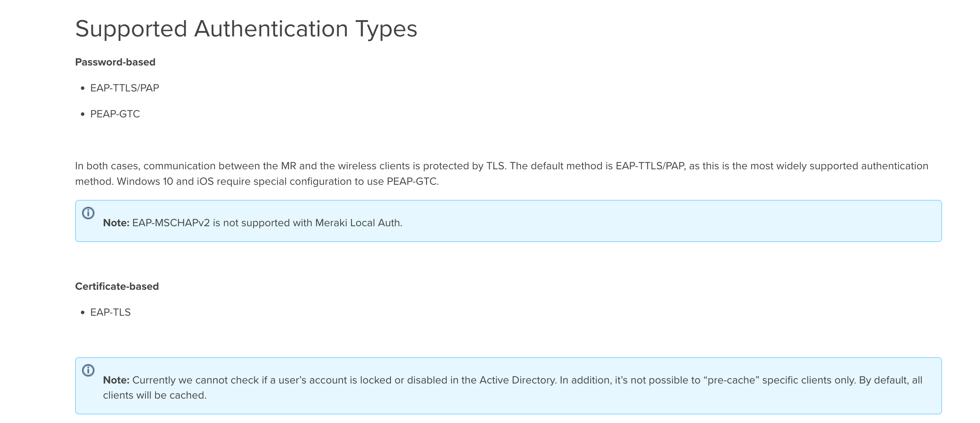This screenshot has width=980, height=423.
Task: Click the Certificate-based subheading
Action: click(117, 286)
